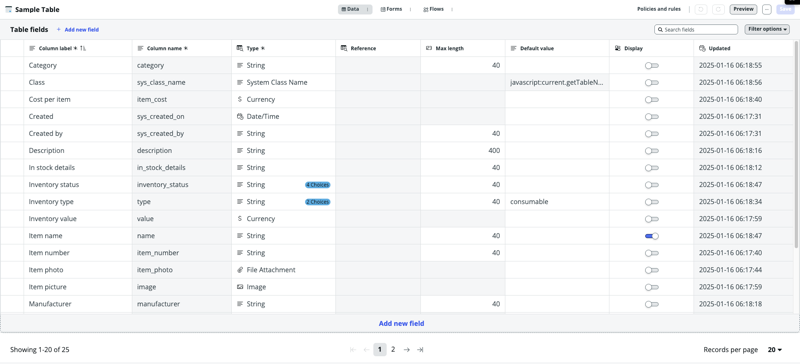This screenshot has width=800, height=364.
Task: Toggle Display switch for Description row
Action: 652,151
